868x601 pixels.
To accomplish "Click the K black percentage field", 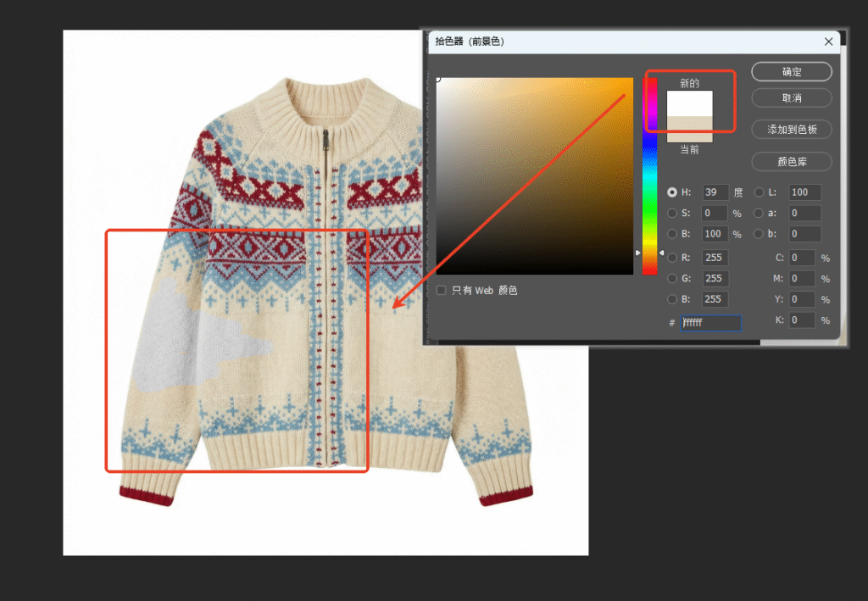I will click(801, 320).
